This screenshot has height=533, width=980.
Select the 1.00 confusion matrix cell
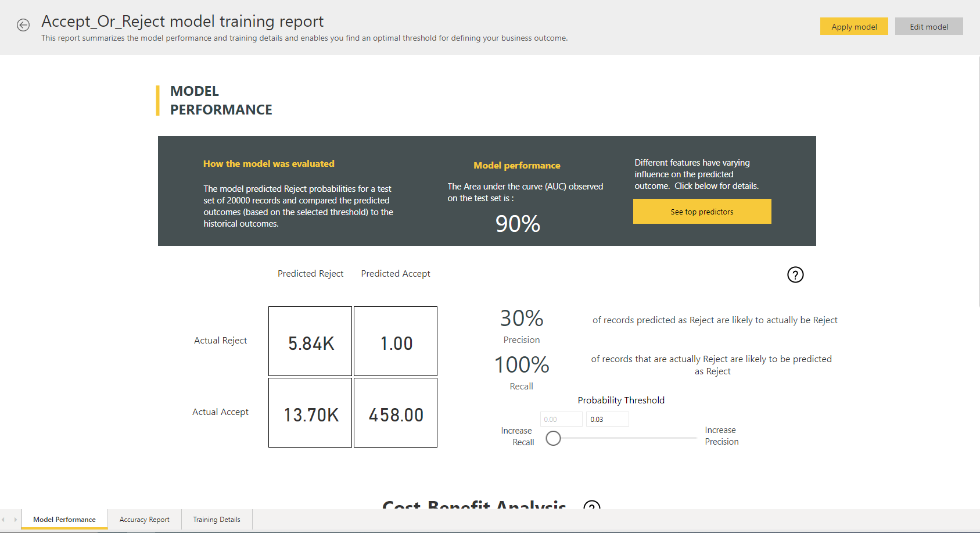point(396,341)
